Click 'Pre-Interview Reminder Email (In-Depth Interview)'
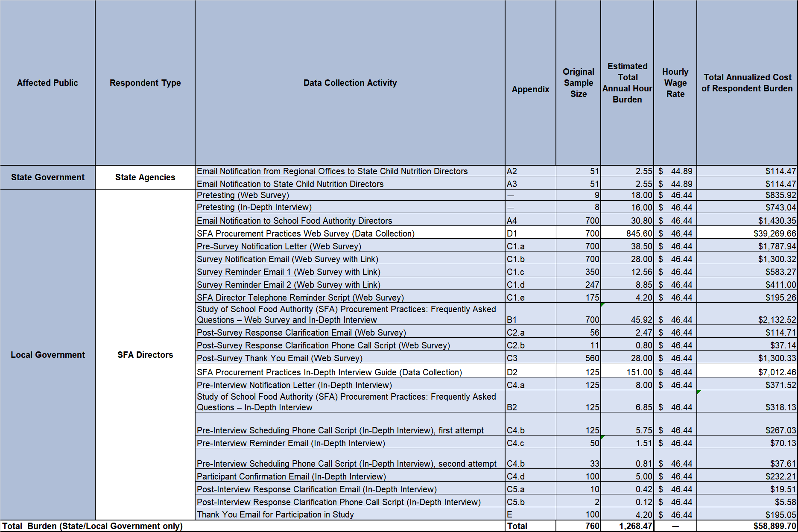798x532 pixels. [x=350, y=443]
